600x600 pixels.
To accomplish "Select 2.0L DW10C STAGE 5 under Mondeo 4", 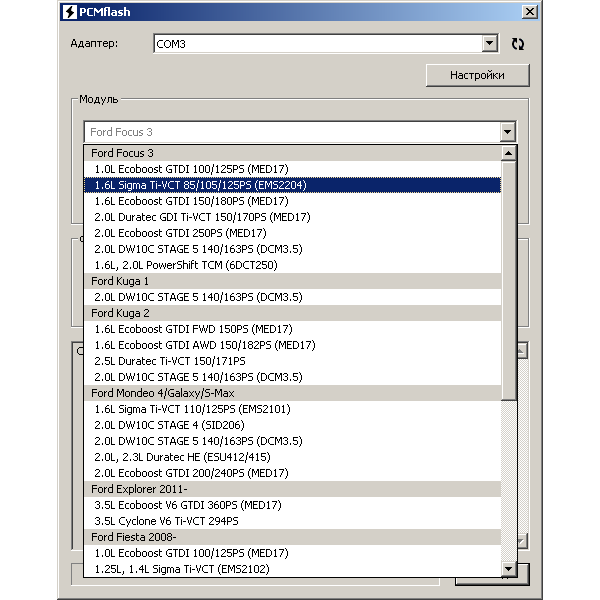I will (x=292, y=441).
